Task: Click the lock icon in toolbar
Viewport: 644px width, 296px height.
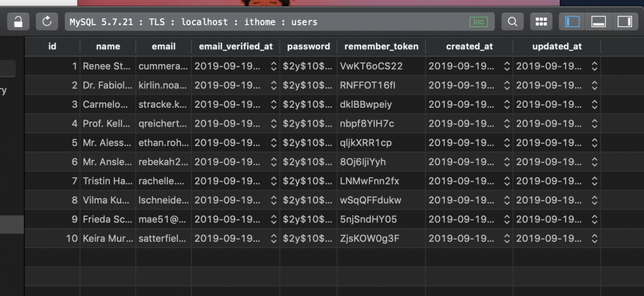Action: tap(18, 22)
